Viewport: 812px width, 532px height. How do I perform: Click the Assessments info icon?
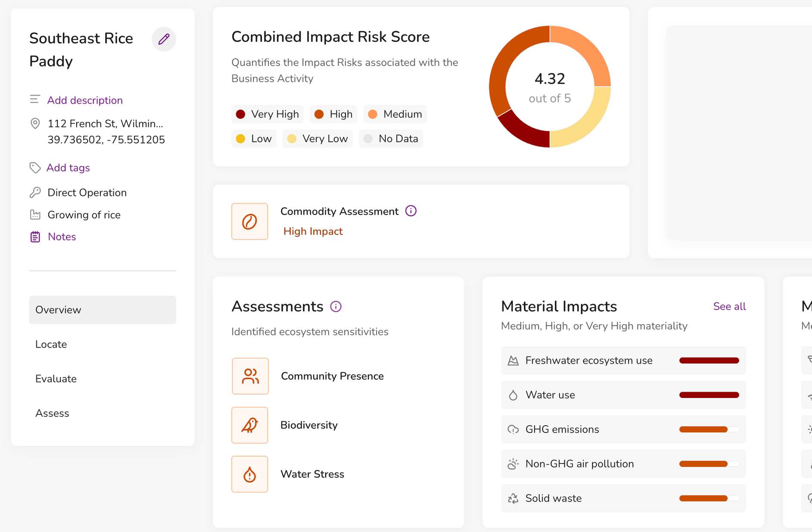click(x=336, y=306)
